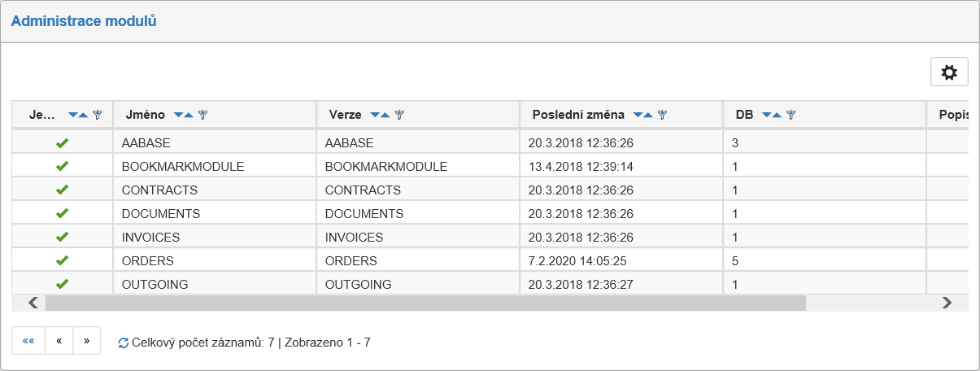Toggle the green checkmark for AABASE row
Image resolution: width=980 pixels, height=371 pixels.
pyautogui.click(x=62, y=143)
